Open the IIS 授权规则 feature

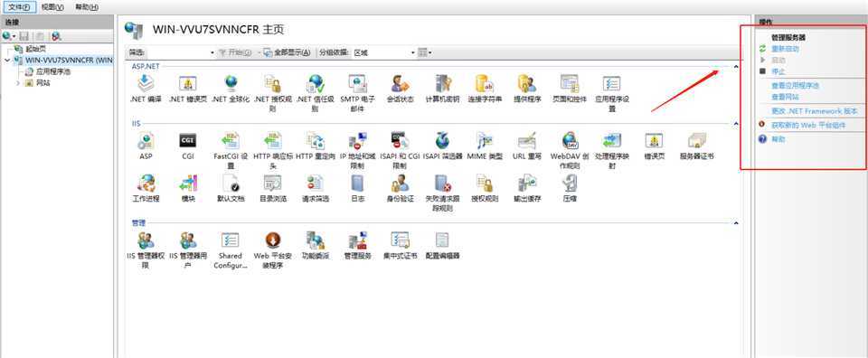(x=485, y=188)
